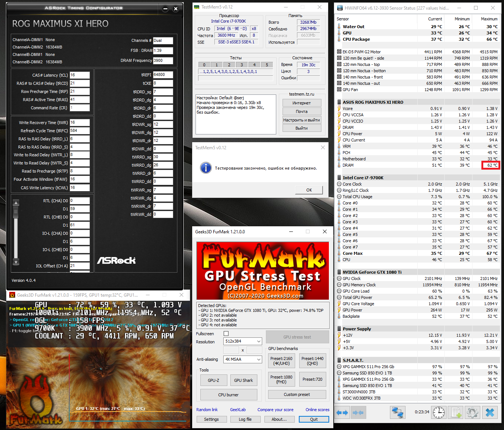The width and height of the screenshot is (504, 430).
Task: Run Preset:1080 (FHD) benchmark
Action: [281, 380]
